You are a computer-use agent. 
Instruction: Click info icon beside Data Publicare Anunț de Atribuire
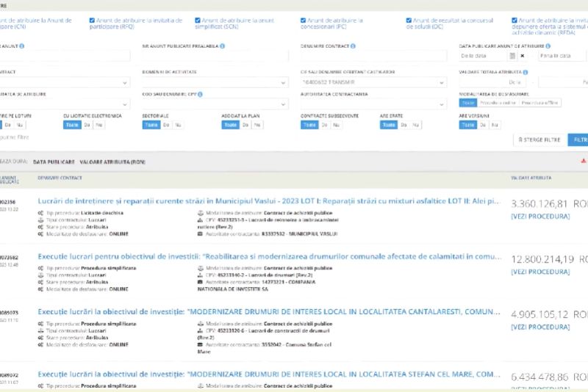pyautogui.click(x=547, y=46)
